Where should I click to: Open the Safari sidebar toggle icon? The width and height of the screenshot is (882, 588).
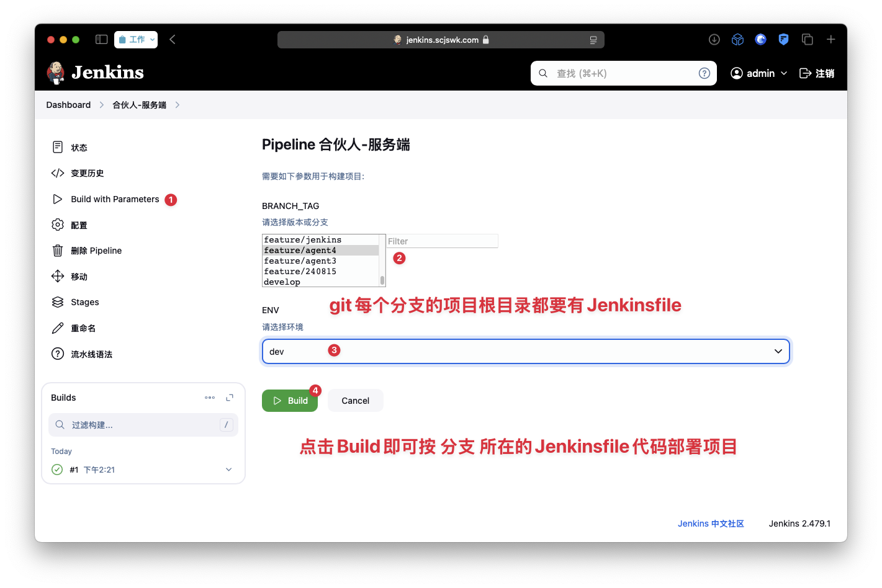[102, 40]
